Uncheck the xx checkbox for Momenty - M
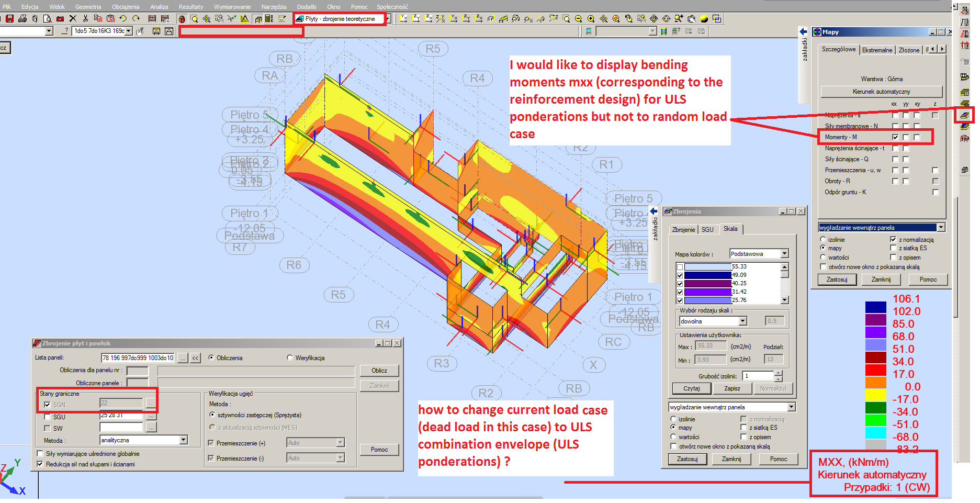 895,137
